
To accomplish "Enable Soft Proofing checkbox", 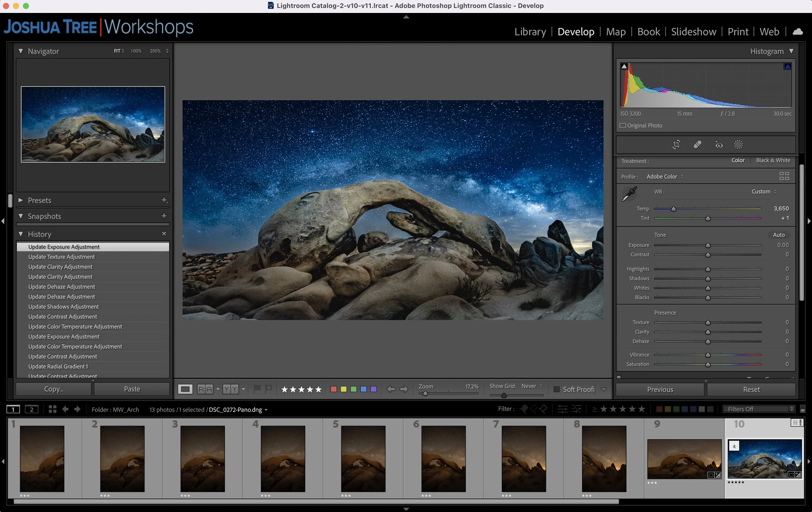I will pyautogui.click(x=556, y=389).
